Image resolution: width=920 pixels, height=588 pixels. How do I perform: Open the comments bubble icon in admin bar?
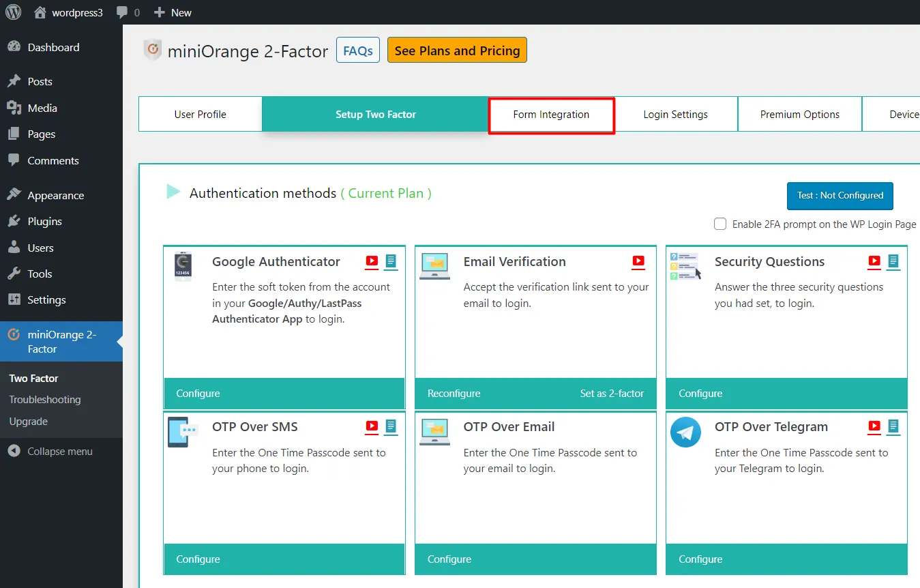(122, 13)
